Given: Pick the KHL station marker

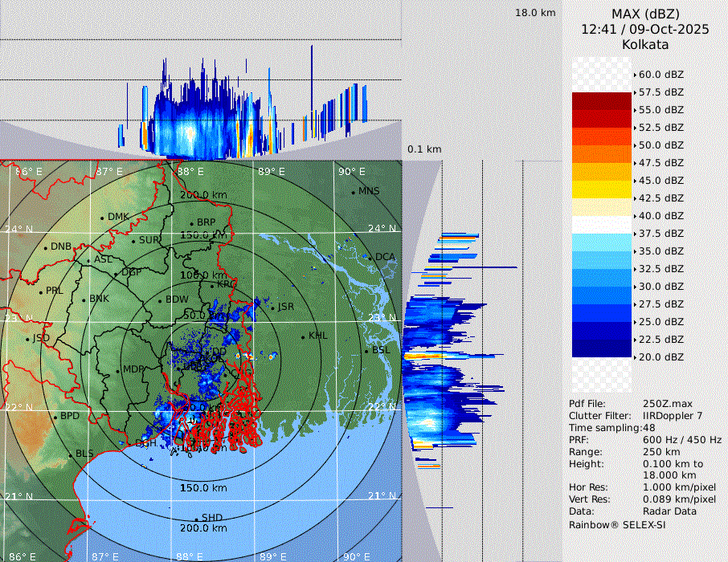Looking at the screenshot, I should coord(303,336).
